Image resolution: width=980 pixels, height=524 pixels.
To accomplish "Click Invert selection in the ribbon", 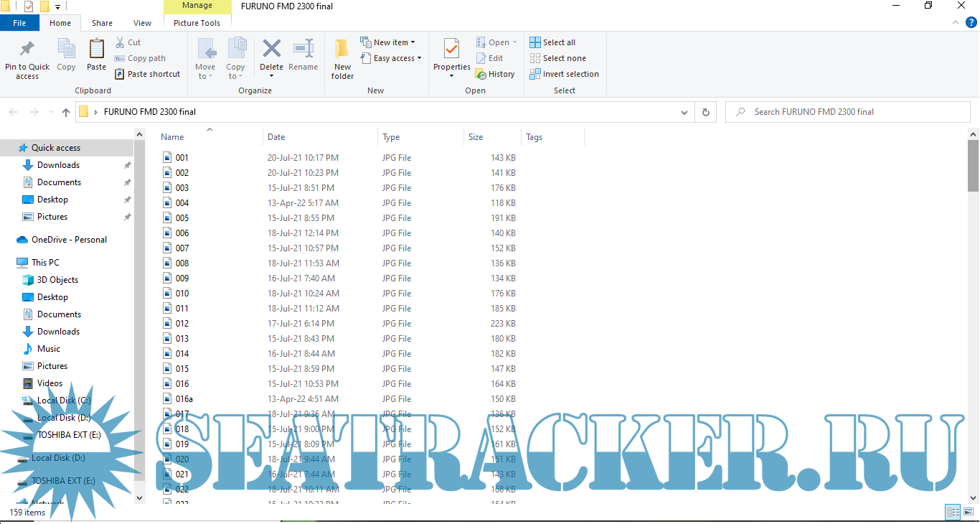I will point(564,74).
